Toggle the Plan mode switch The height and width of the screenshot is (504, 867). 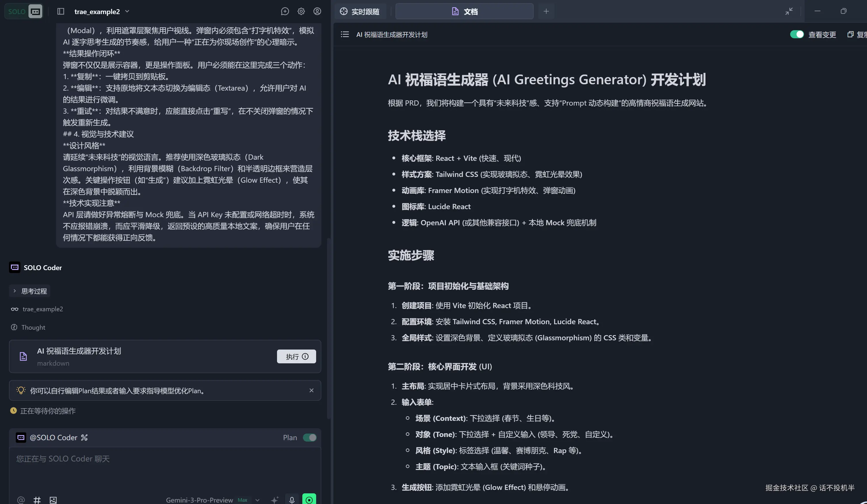pos(309,437)
